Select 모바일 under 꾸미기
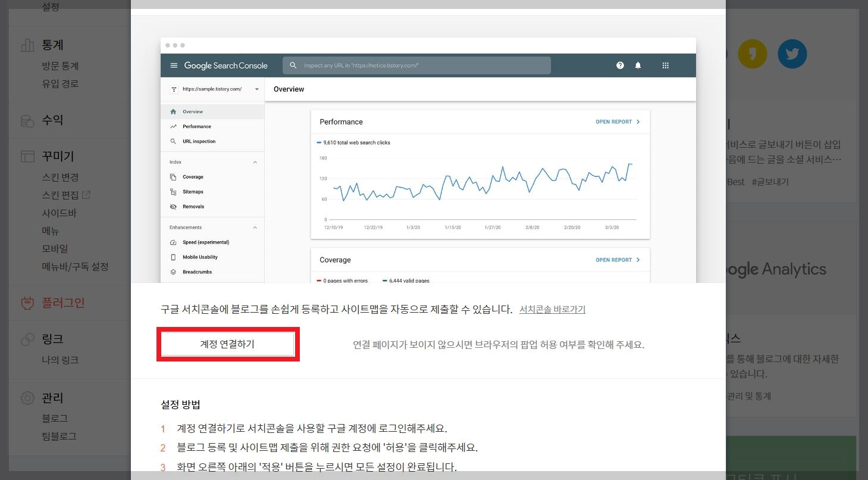 coord(55,249)
